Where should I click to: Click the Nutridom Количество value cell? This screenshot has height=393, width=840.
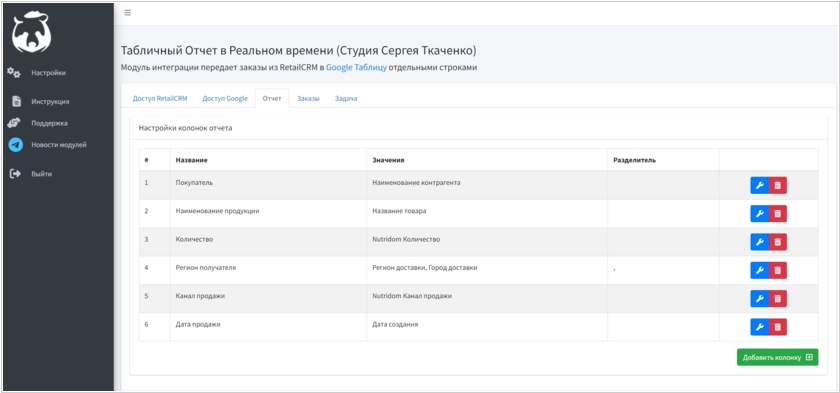click(487, 242)
